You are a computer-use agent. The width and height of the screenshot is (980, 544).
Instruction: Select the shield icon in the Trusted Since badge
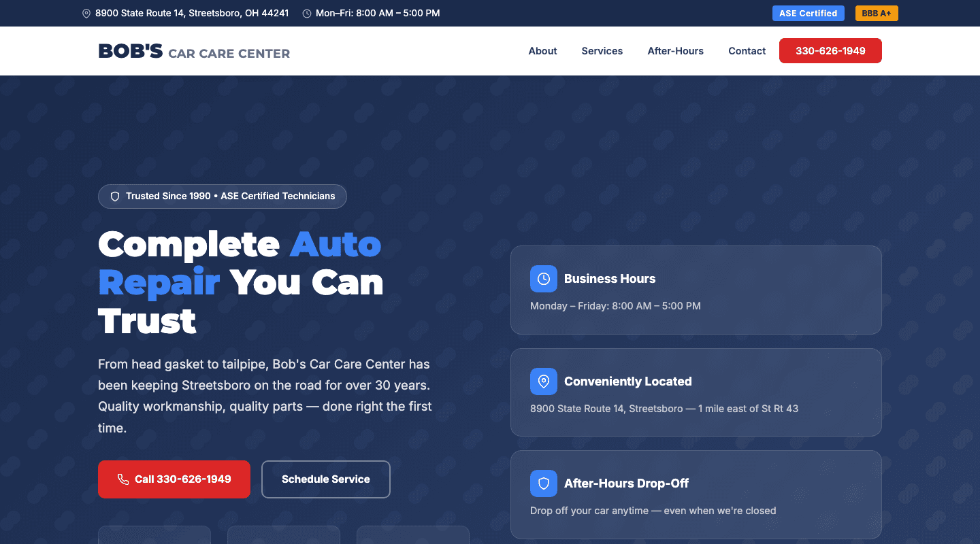click(114, 196)
